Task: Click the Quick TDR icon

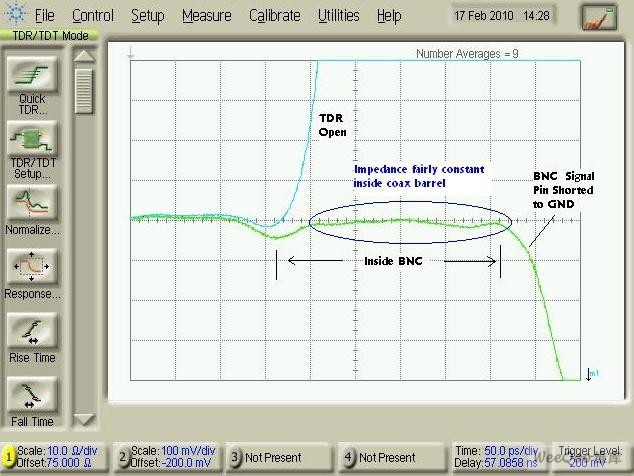Action: (x=33, y=75)
